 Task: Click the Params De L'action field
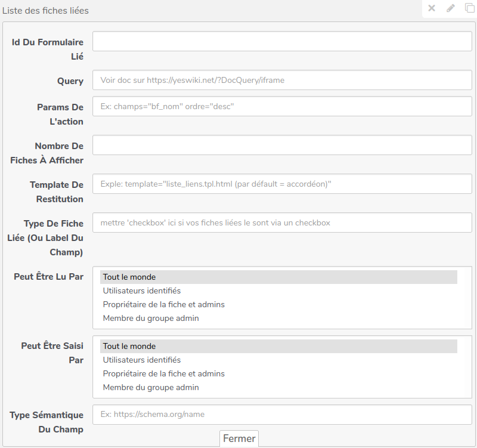282,106
